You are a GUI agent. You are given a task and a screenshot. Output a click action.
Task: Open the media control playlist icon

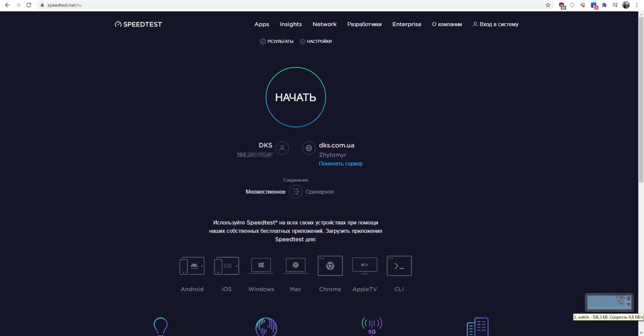[615, 5]
